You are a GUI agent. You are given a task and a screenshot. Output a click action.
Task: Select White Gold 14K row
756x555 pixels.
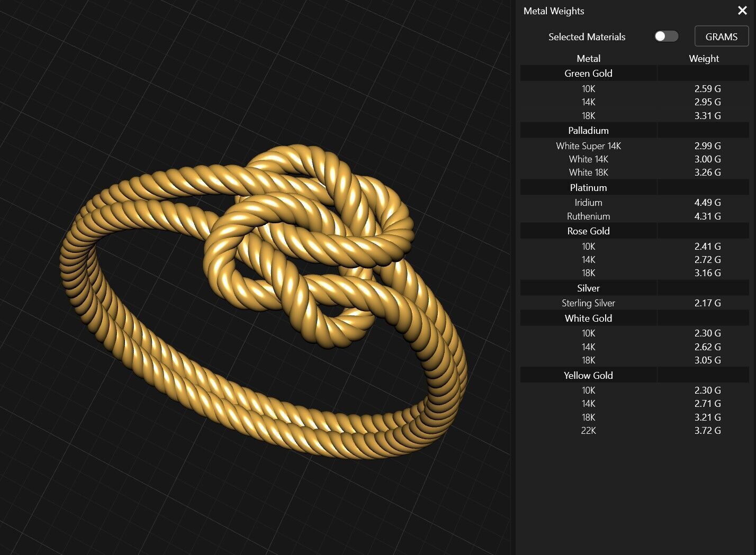coord(634,347)
